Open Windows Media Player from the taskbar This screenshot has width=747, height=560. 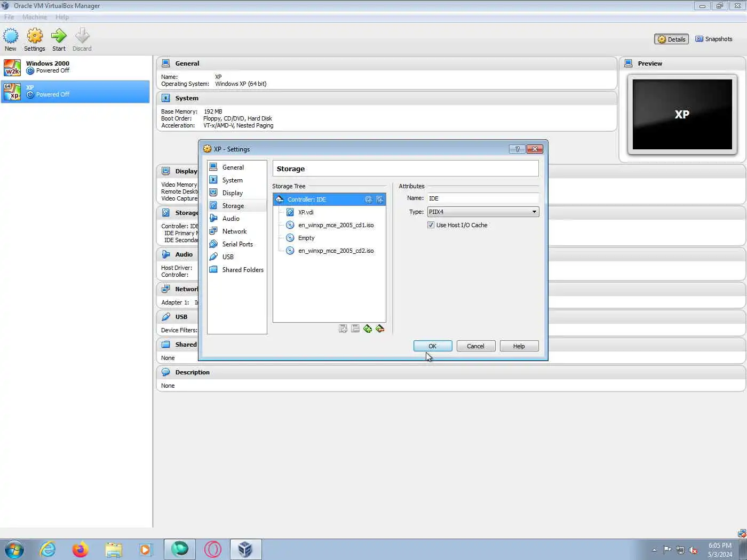[145, 549]
